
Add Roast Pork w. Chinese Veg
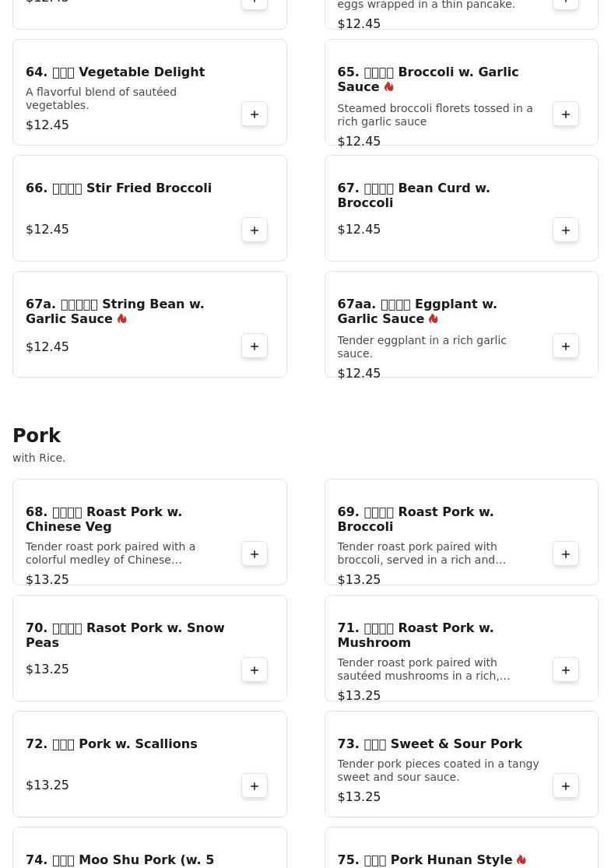click(255, 554)
